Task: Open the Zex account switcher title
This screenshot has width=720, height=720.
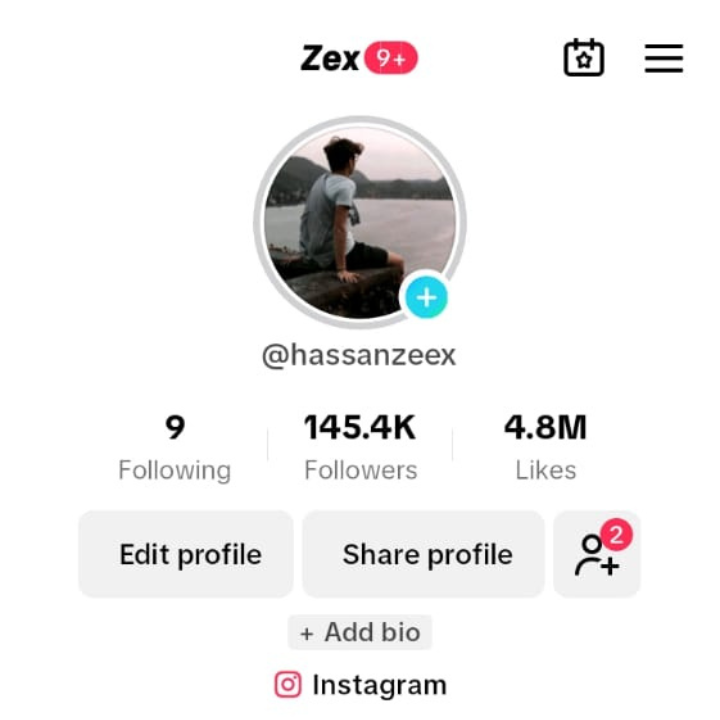Action: pyautogui.click(x=330, y=58)
